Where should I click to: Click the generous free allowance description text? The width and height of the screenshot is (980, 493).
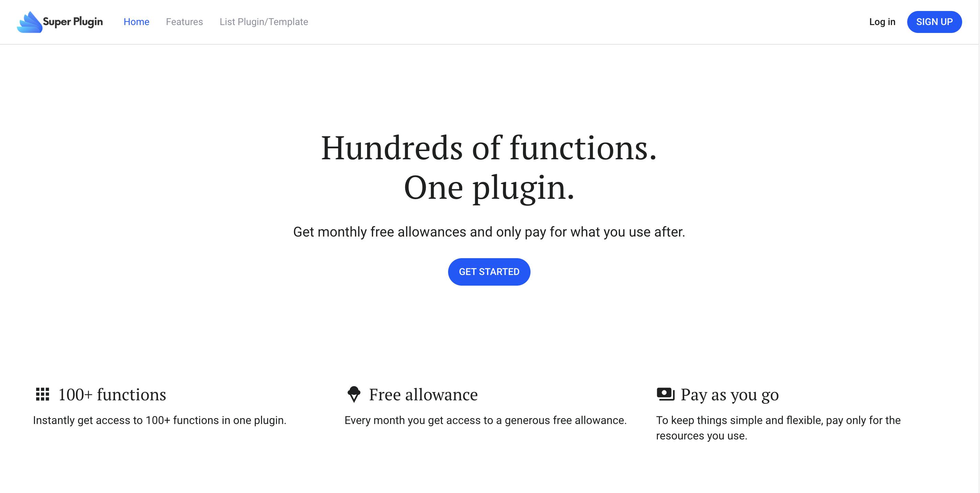tap(486, 420)
